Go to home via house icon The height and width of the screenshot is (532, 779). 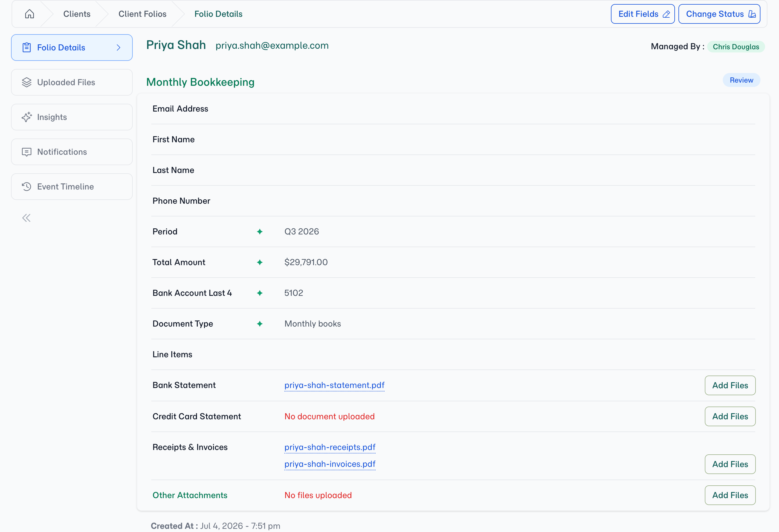click(x=30, y=14)
